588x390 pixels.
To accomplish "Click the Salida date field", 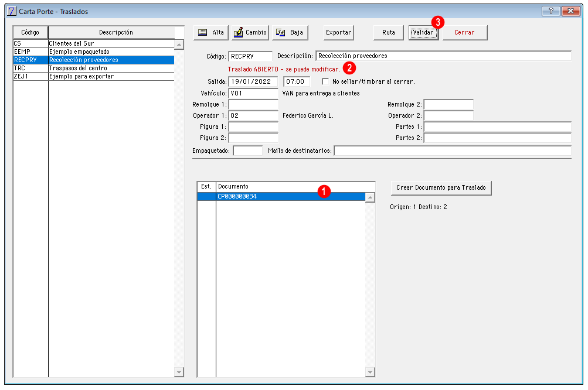I will click(x=253, y=81).
